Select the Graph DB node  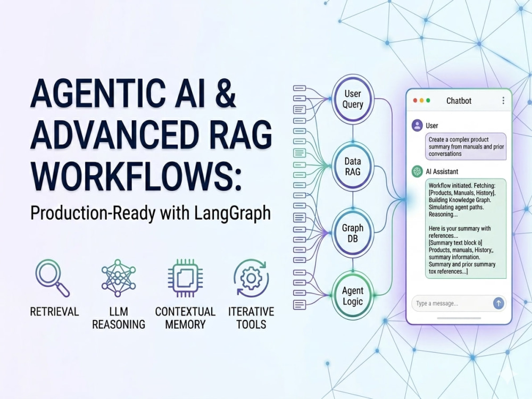[x=353, y=233]
